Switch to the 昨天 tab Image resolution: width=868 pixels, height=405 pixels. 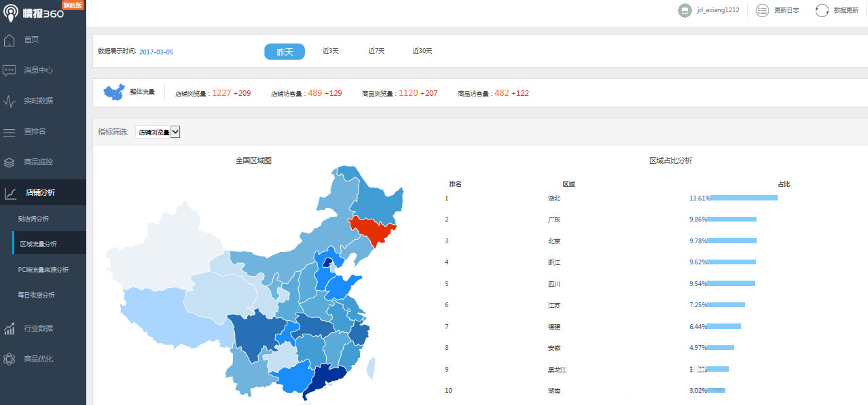coord(284,51)
